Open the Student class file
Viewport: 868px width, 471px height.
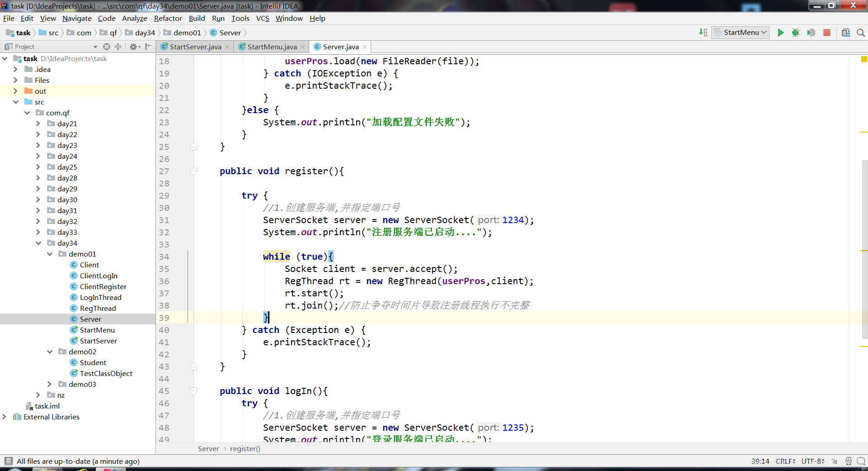pos(93,362)
